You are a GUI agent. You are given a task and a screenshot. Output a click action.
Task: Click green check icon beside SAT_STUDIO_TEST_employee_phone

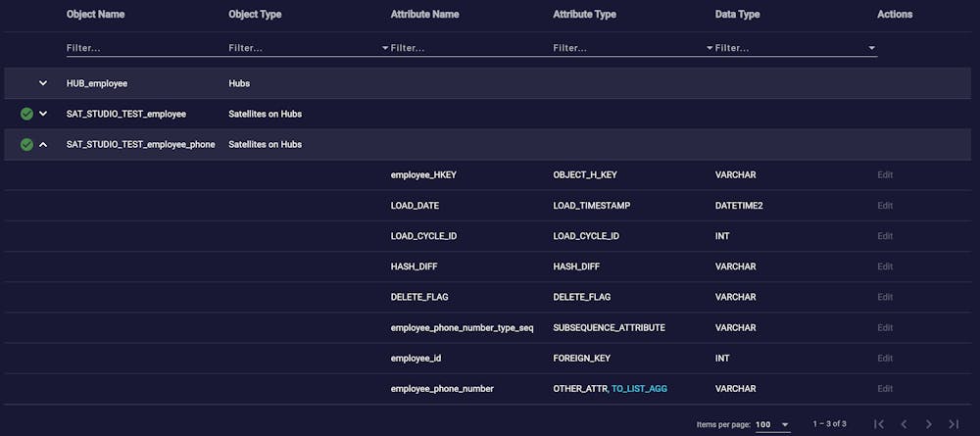point(26,144)
